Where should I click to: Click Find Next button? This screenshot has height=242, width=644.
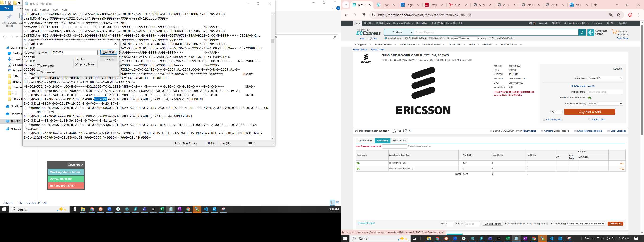pyautogui.click(x=109, y=52)
